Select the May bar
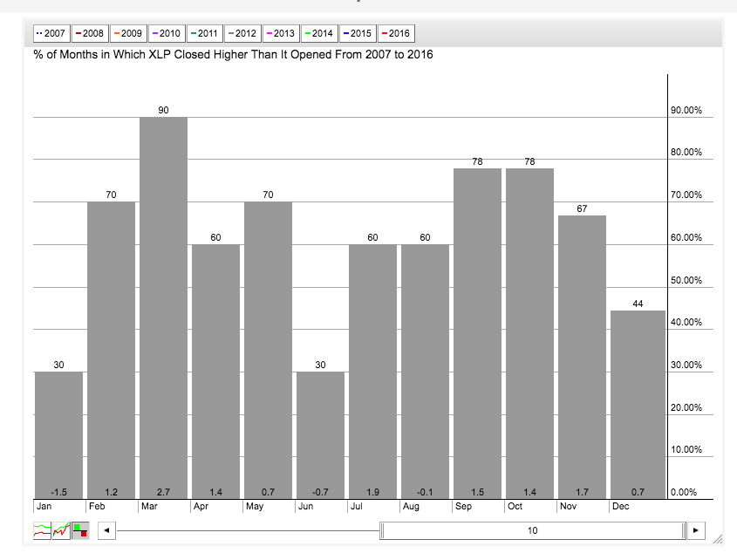737x560 pixels. (x=268, y=351)
